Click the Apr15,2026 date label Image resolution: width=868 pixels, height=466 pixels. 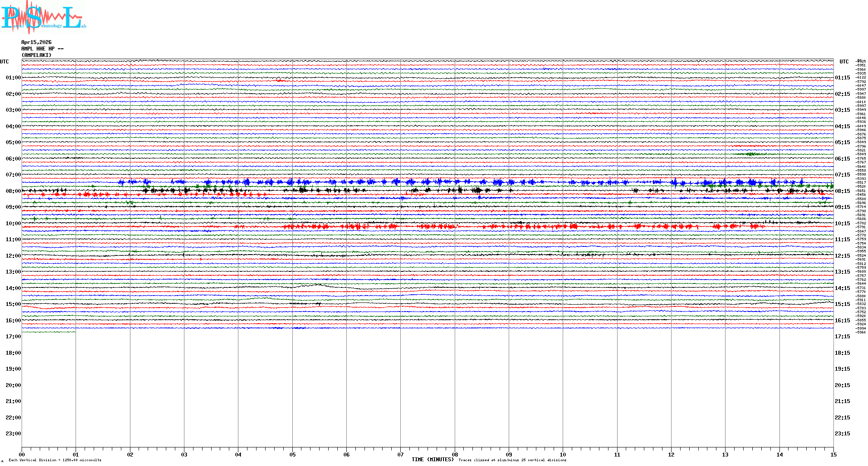tap(36, 42)
